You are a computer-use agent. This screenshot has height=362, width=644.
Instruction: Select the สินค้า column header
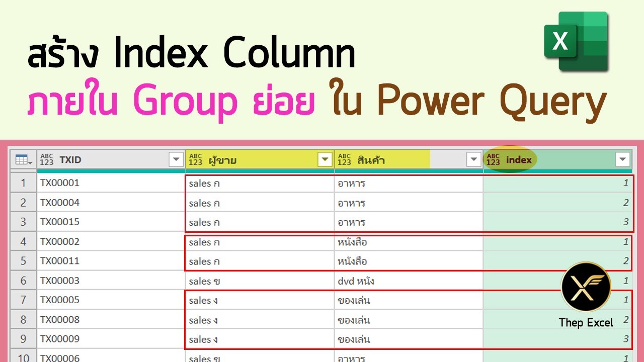click(x=409, y=160)
